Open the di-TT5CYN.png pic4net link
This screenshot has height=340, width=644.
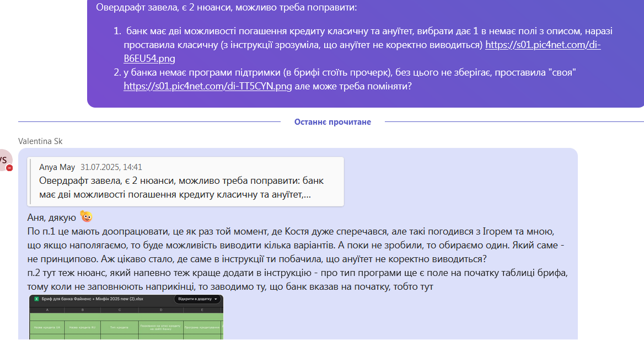point(208,86)
